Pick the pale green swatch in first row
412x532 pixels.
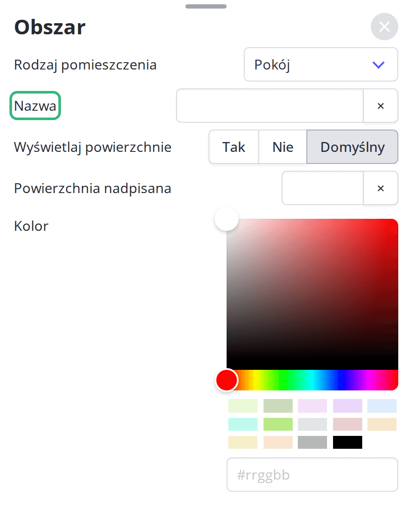click(243, 406)
